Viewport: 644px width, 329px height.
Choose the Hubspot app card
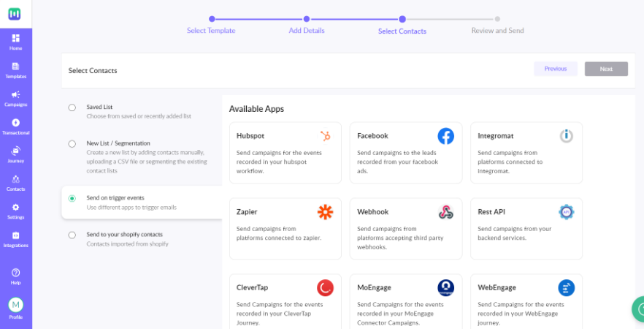[285, 153]
